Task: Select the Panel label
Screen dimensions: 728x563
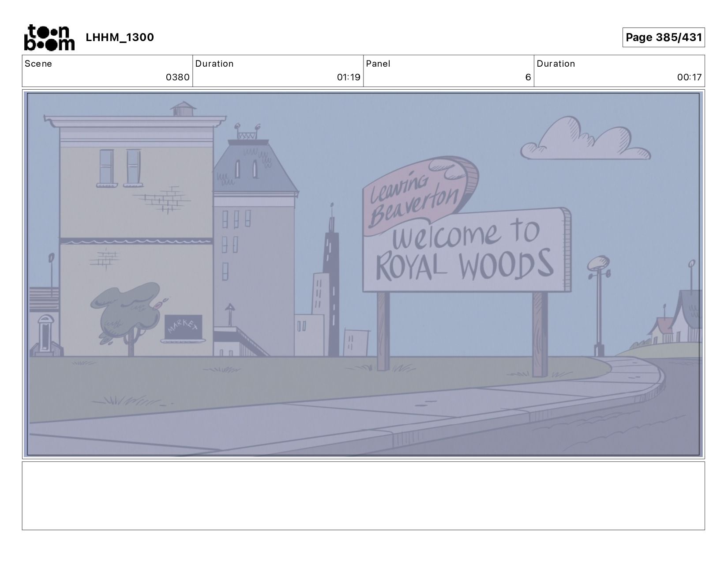Action: click(378, 64)
